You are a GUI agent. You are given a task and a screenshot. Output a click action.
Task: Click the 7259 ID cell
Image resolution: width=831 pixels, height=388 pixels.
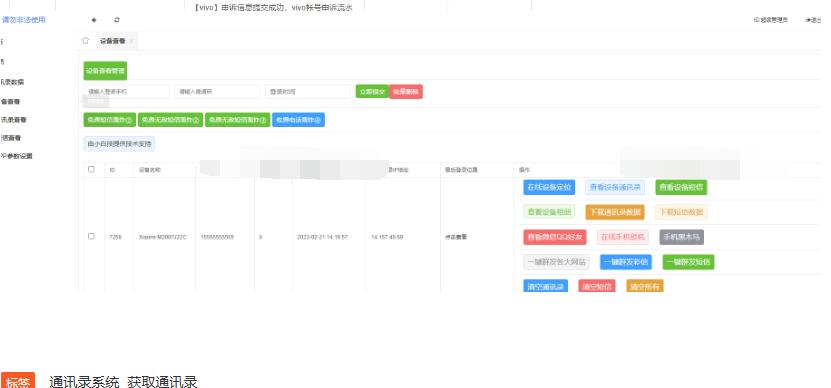pos(116,237)
